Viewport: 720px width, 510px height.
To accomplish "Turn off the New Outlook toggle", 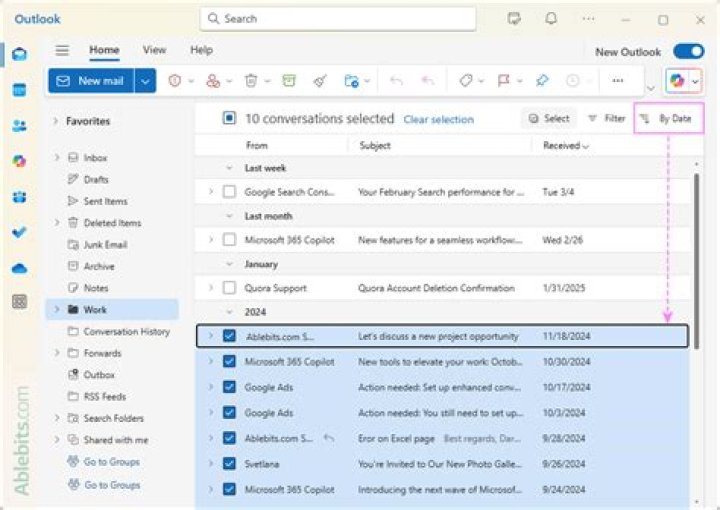I will [x=688, y=51].
